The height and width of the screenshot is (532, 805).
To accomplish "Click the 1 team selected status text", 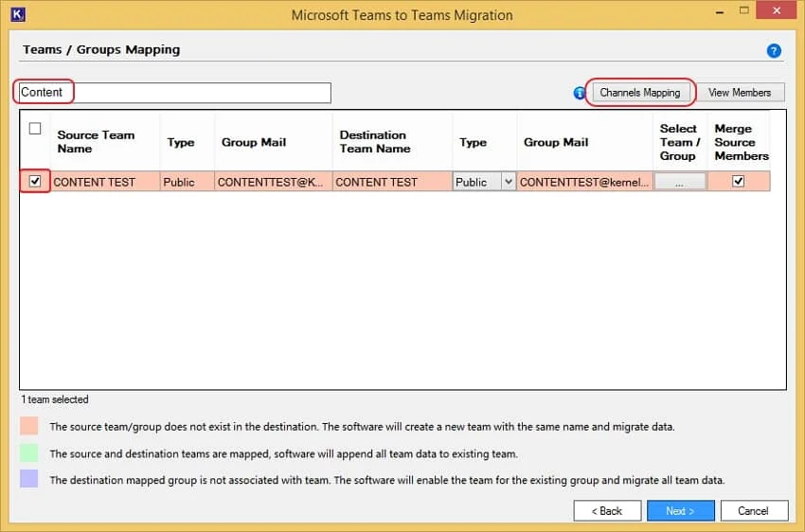I will click(54, 399).
